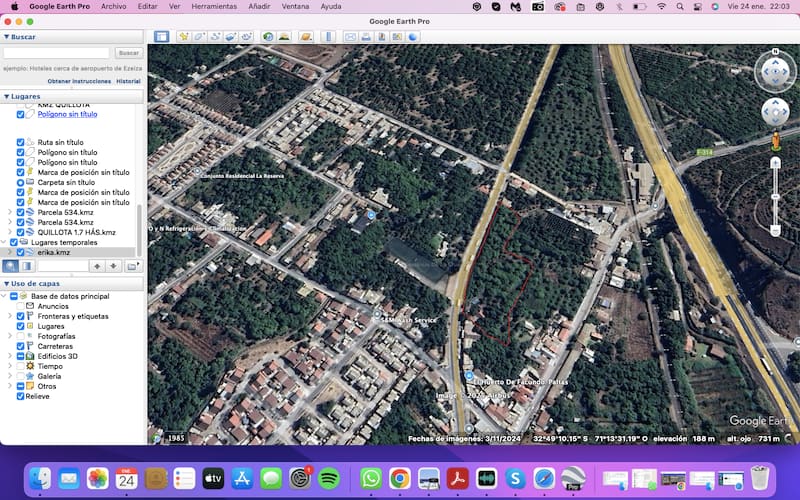Enable the Fotografías layer checkbox

pyautogui.click(x=20, y=336)
